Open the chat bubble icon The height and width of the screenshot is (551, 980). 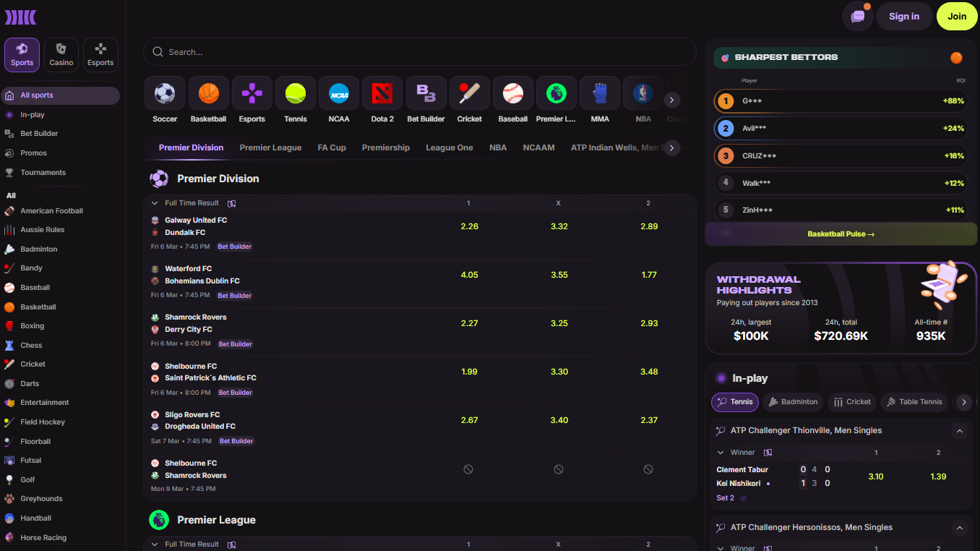click(858, 17)
